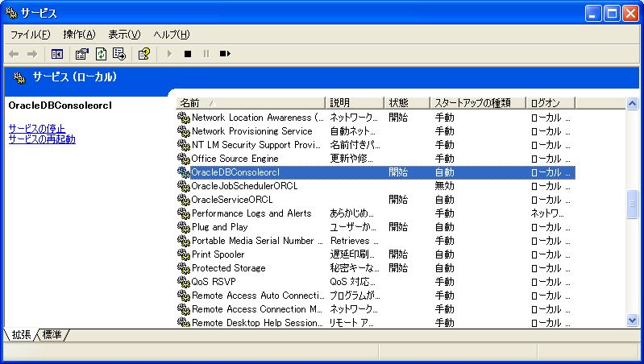Click the サービスの停止 link
This screenshot has width=644, height=364.
(37, 128)
